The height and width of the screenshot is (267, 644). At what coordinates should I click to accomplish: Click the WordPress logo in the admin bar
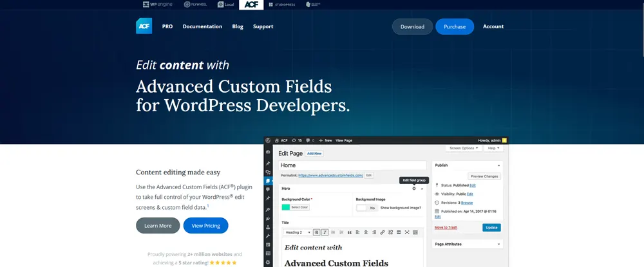[268, 140]
